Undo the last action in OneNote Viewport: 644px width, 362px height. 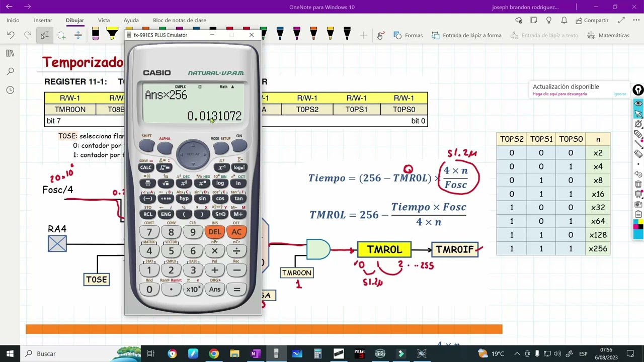11,35
